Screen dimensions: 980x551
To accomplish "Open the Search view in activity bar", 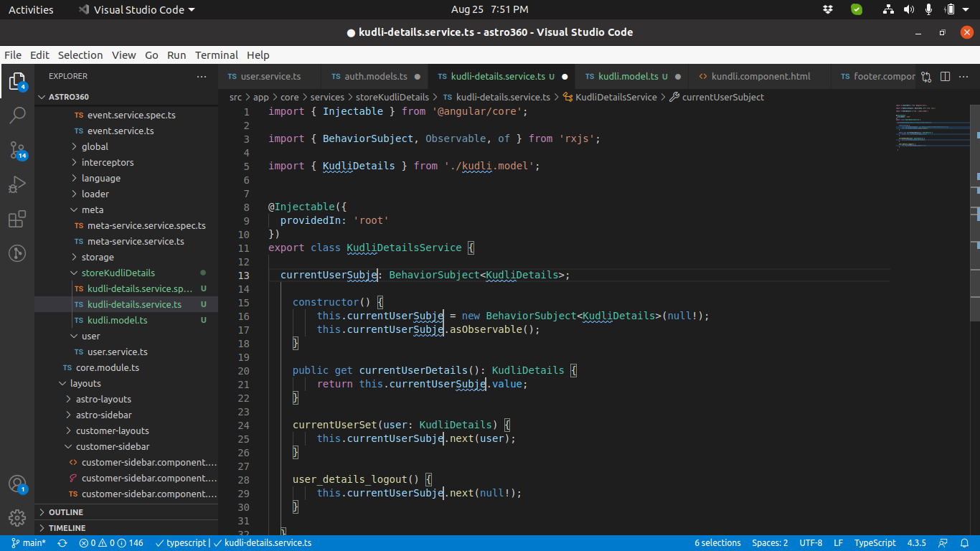I will (x=17, y=115).
